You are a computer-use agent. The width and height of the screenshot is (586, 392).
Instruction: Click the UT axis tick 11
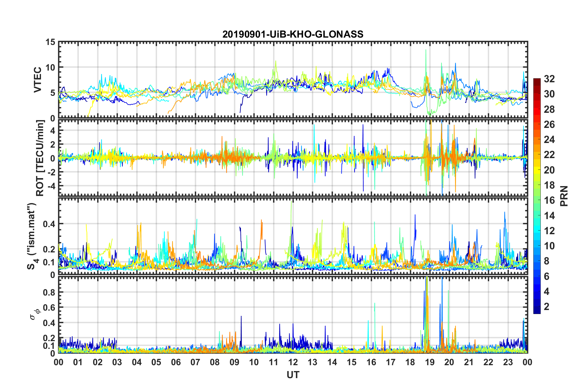pyautogui.click(x=274, y=362)
